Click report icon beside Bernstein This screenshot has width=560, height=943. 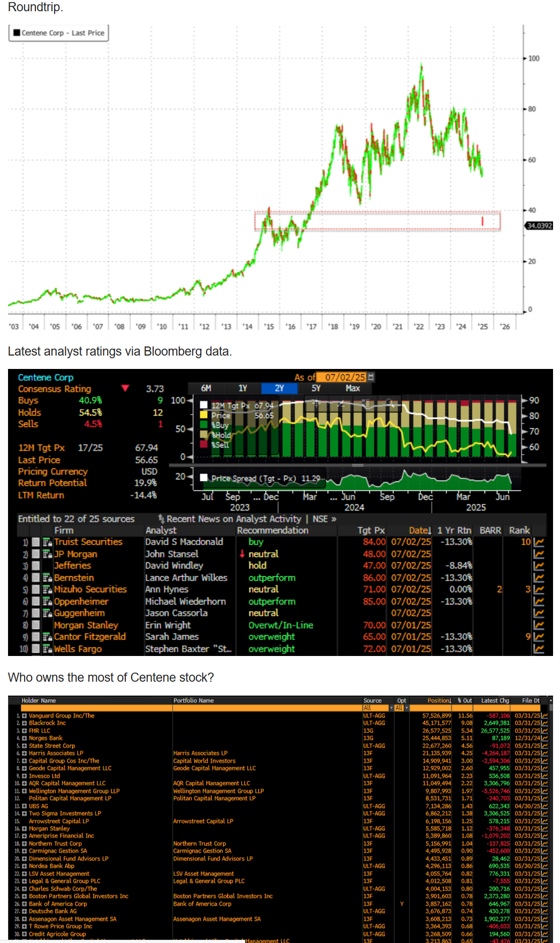47,578
